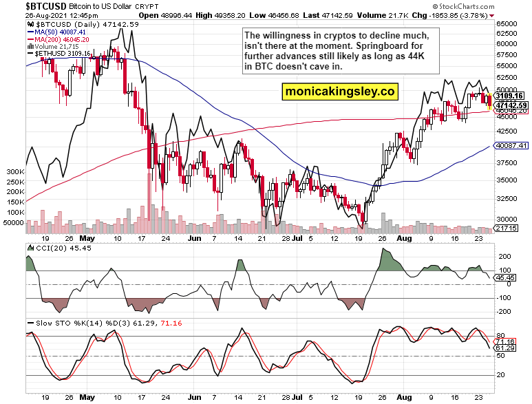The width and height of the screenshot is (532, 404).
Task: Click the 3109.16 ETH price tag
Action: coord(510,96)
